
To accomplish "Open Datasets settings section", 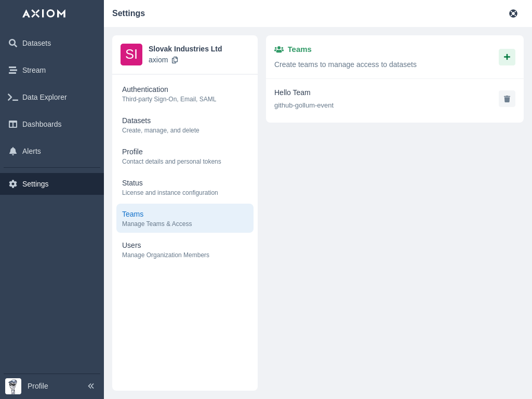I will (185, 125).
